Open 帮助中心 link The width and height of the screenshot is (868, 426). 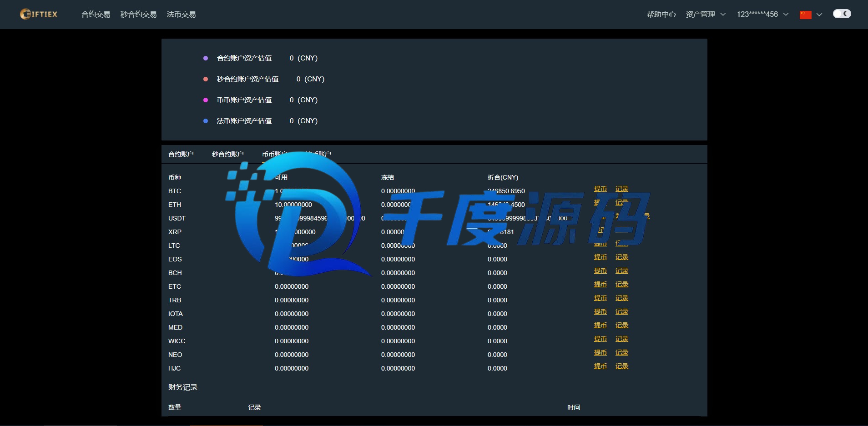661,15
